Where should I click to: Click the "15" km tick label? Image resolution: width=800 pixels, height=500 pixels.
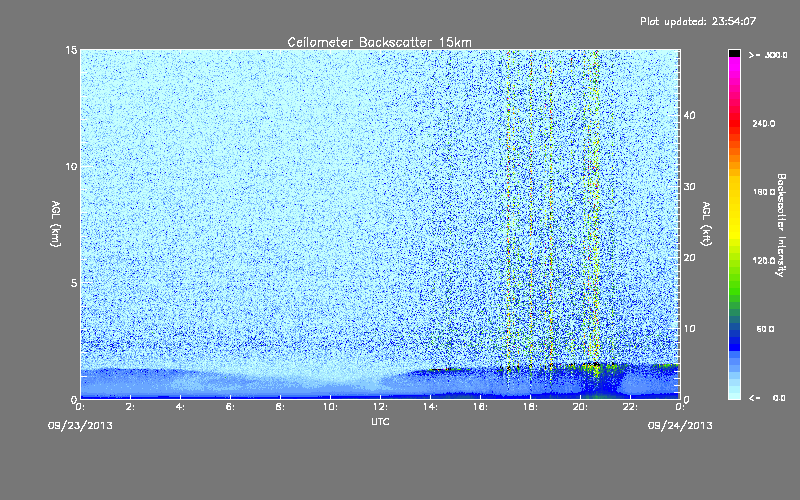[x=71, y=50]
